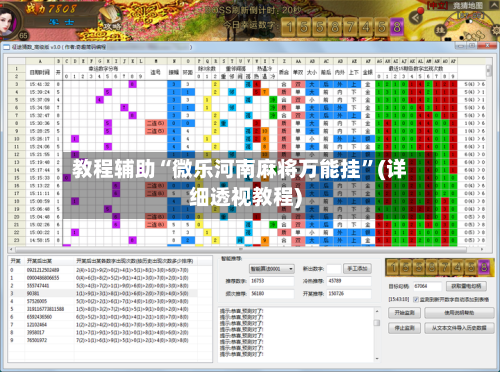Image resolution: width=500 pixels, height=372 pixels.
Task: Click the 获取 handle button beside 67064
Action: (466, 286)
